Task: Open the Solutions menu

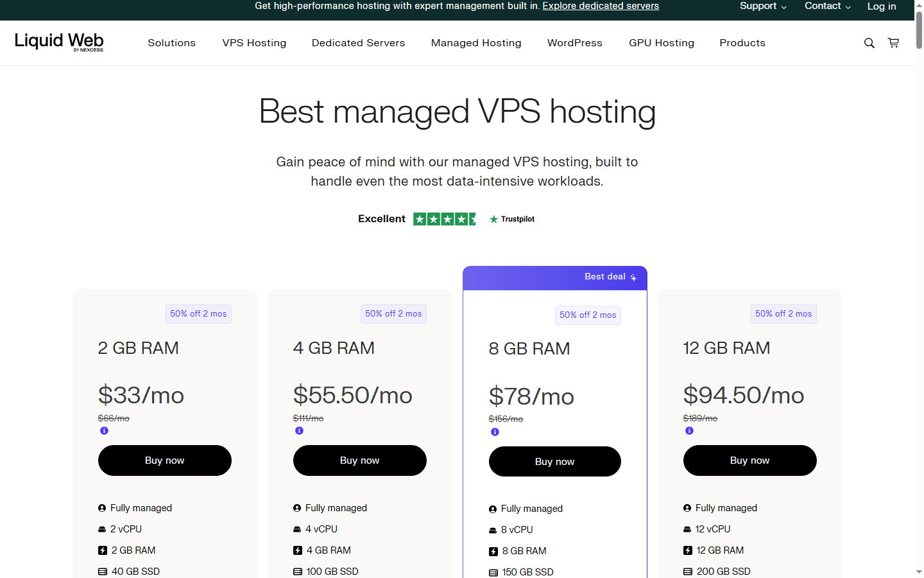Action: [171, 43]
